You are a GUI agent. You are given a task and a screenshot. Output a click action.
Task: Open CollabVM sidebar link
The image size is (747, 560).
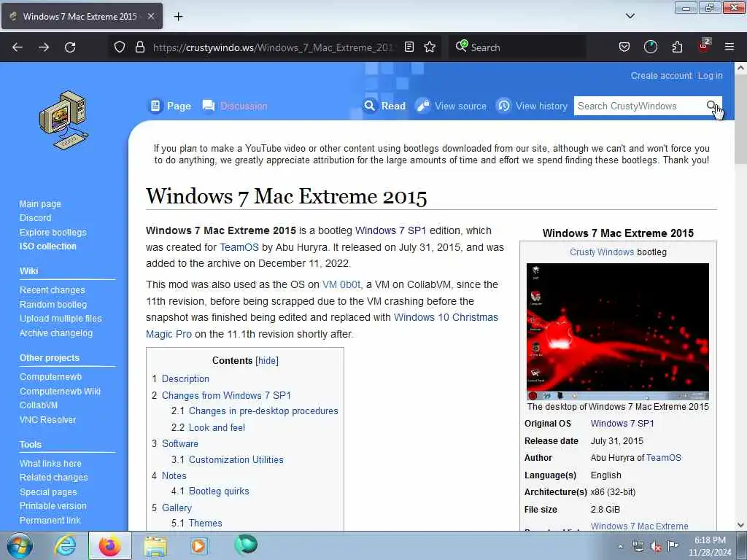pos(39,405)
